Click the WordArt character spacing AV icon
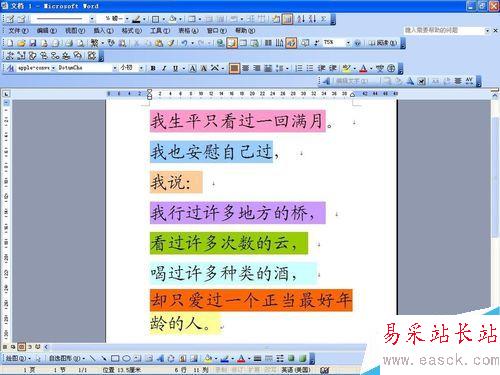Screen dimensions: 500x375 (x=469, y=81)
